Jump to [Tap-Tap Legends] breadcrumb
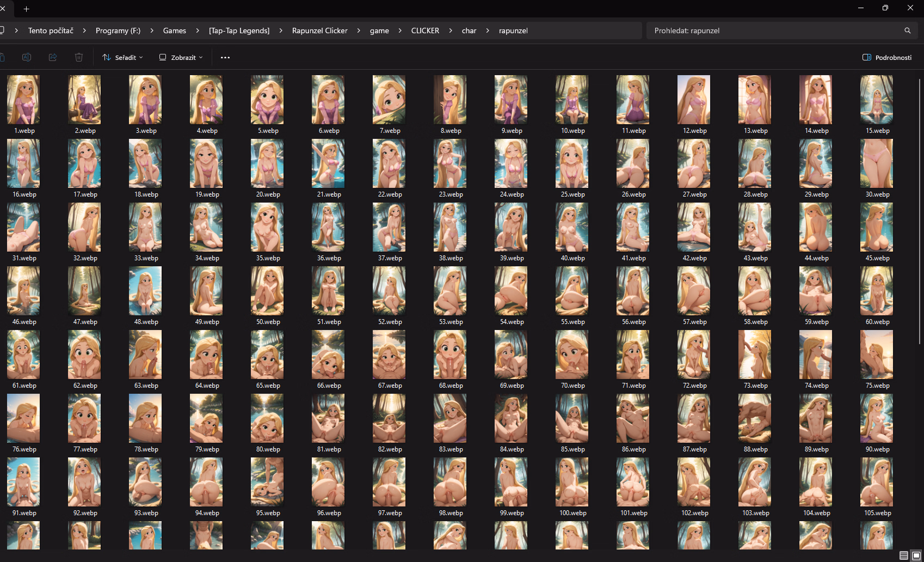The image size is (924, 562). point(239,30)
